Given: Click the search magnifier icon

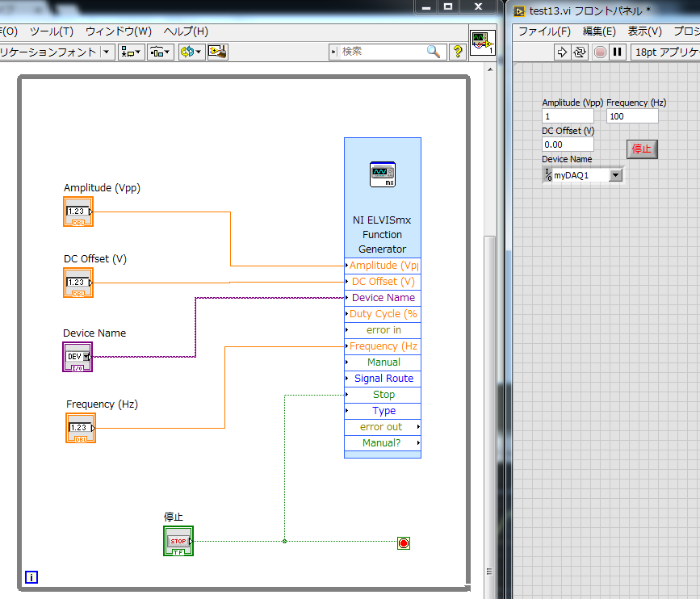Looking at the screenshot, I should 433,52.
